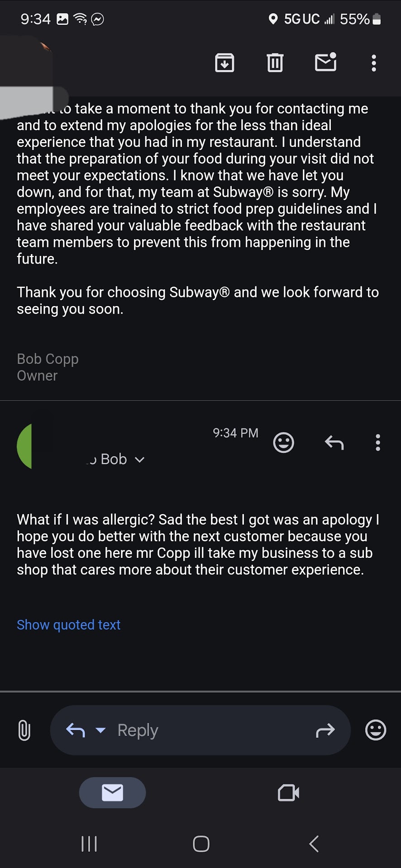Go back with the Android back button
The width and height of the screenshot is (401, 868).
coord(314,844)
